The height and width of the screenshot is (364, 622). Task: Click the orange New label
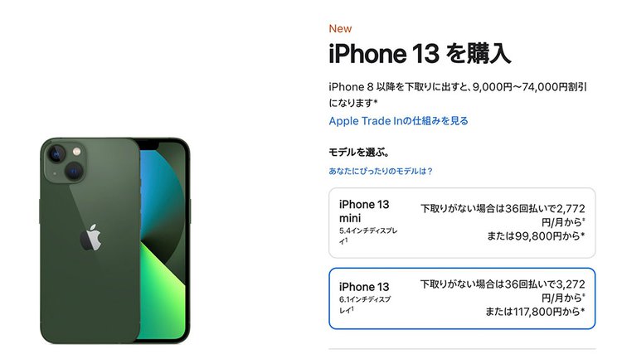pyautogui.click(x=340, y=28)
